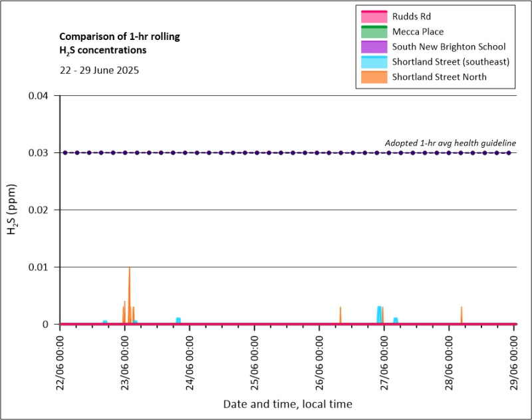Select the Shortland Street North legend label
The image size is (532, 420).
click(439, 77)
